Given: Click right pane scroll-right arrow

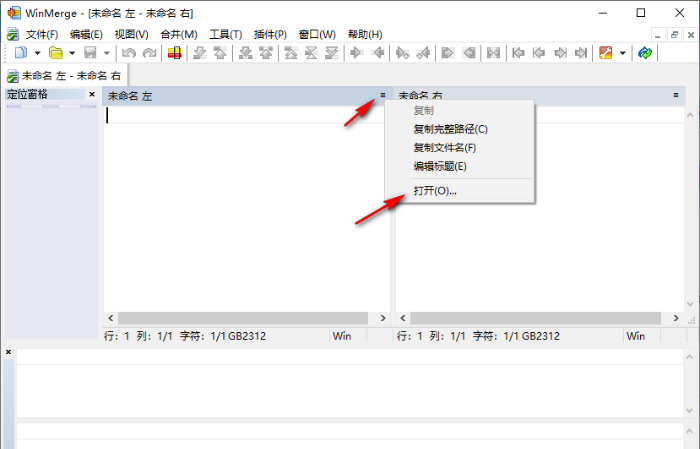Looking at the screenshot, I should click(x=676, y=318).
